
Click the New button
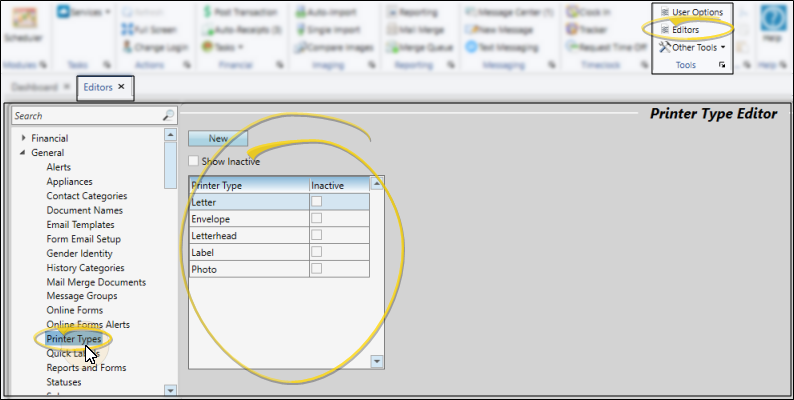point(217,139)
